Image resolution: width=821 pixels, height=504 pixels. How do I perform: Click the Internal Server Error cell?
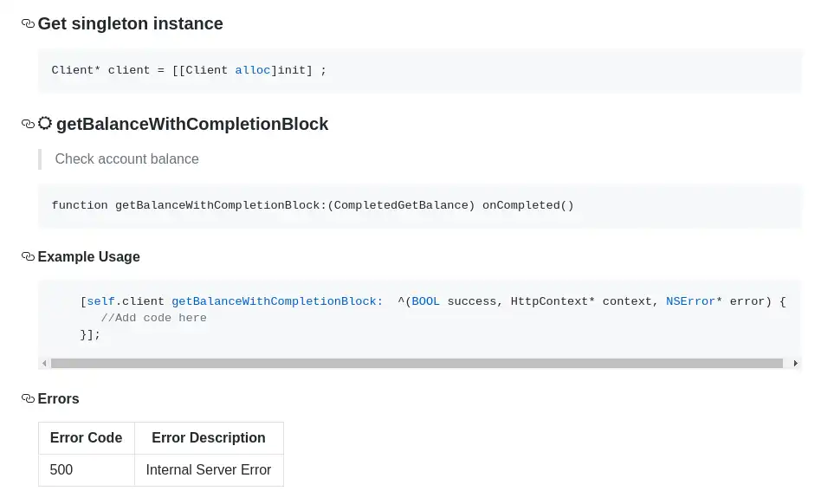point(208,470)
